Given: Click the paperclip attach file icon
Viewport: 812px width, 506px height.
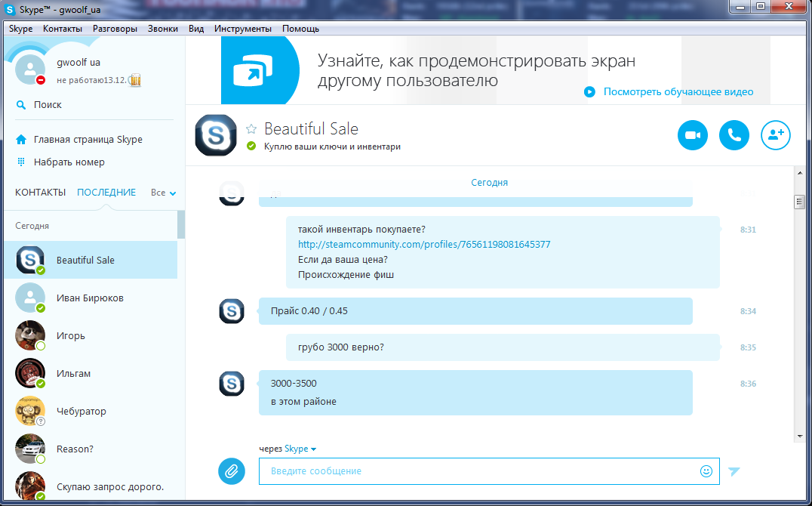Looking at the screenshot, I should [x=232, y=471].
